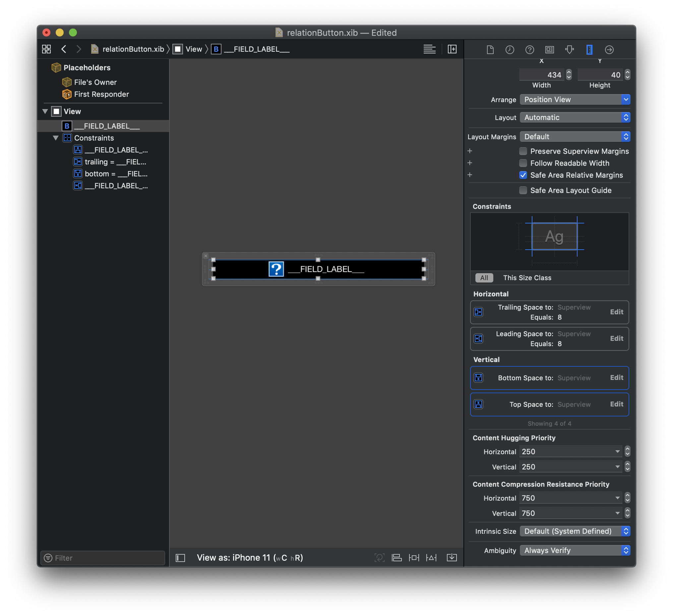The image size is (673, 616).
Task: Edit the Bottom Space constraint
Action: pyautogui.click(x=616, y=378)
